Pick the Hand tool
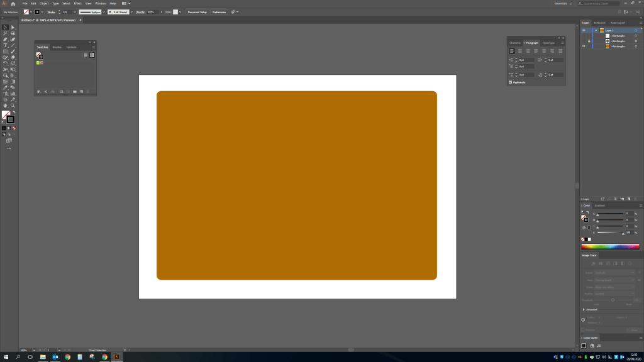 click(6, 106)
